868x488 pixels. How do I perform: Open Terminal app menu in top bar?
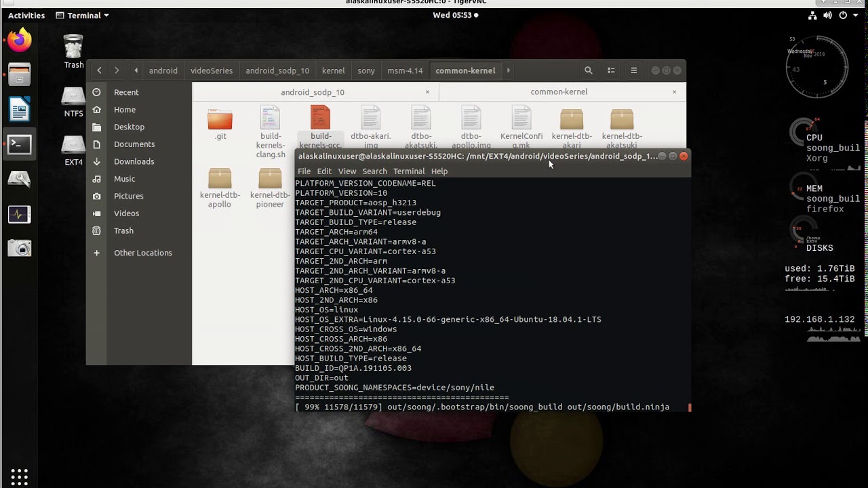pos(82,15)
